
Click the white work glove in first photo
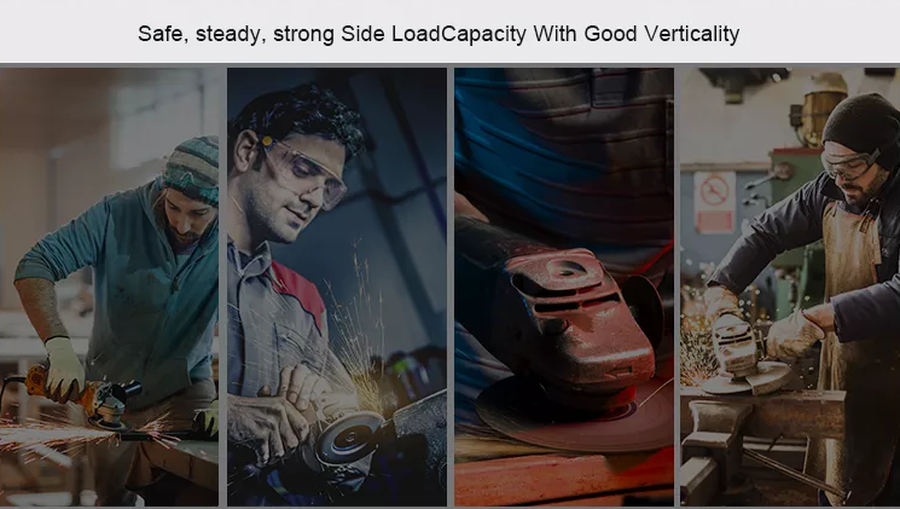(x=64, y=368)
